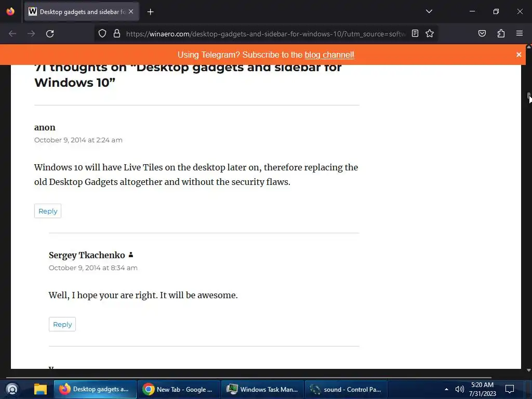Image resolution: width=532 pixels, height=399 pixels.
Task: Open the Start button on the taskbar
Action: coord(12,389)
